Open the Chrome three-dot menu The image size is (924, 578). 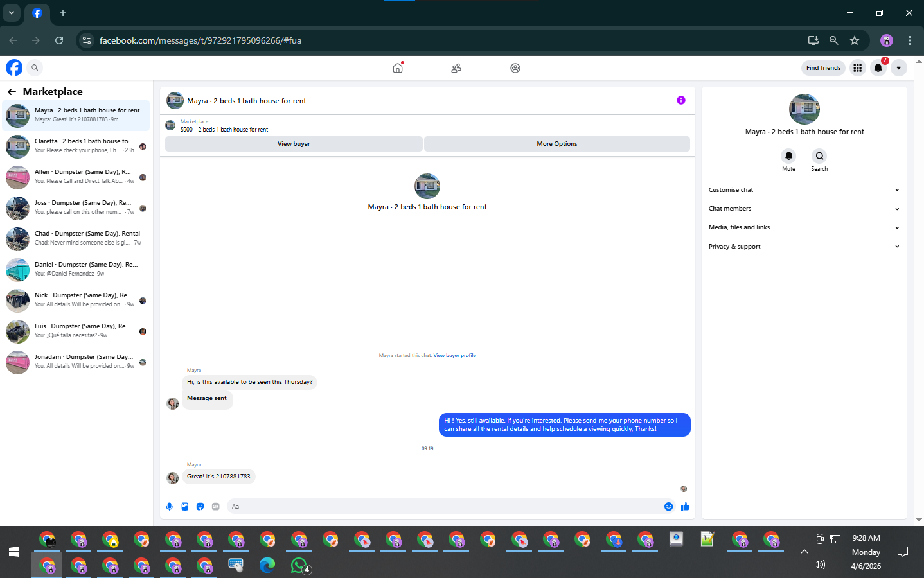click(910, 40)
